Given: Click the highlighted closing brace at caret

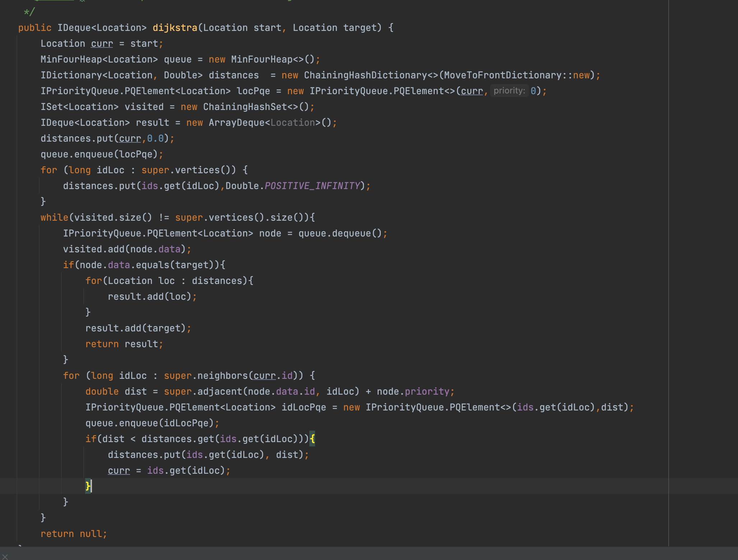Looking at the screenshot, I should [x=88, y=486].
